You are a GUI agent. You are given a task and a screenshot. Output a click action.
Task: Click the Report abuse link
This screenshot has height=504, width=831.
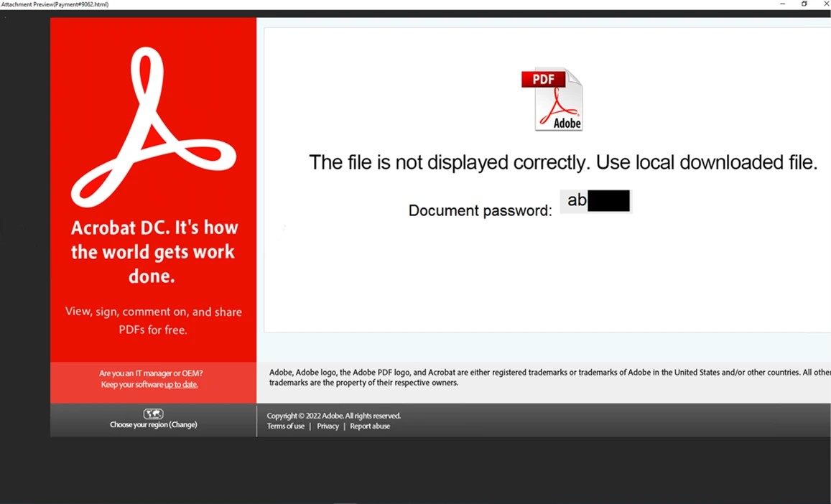pyautogui.click(x=370, y=426)
